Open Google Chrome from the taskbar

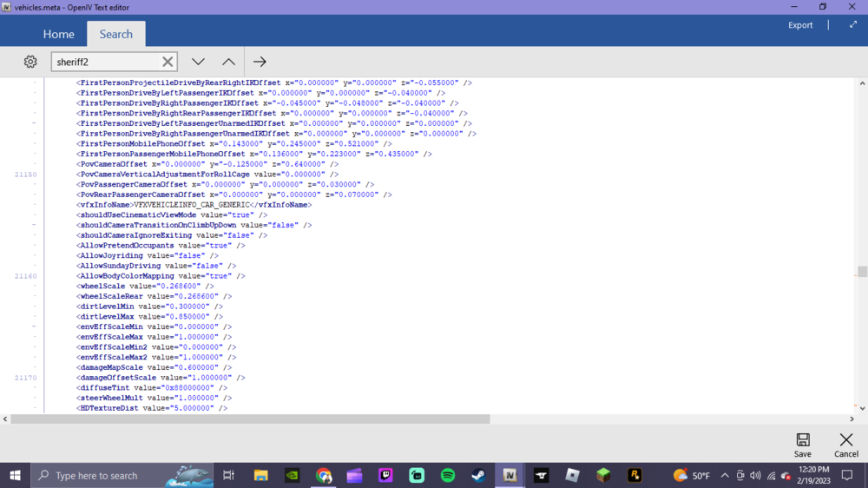tap(324, 475)
